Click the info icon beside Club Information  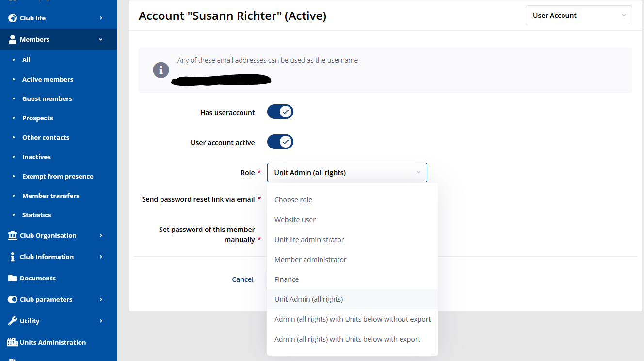(x=13, y=257)
